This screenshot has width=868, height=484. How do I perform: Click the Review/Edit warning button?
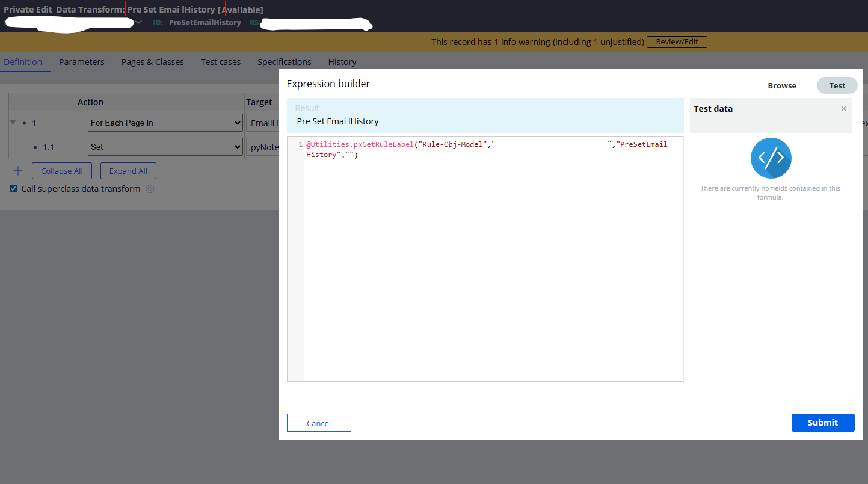tap(677, 42)
